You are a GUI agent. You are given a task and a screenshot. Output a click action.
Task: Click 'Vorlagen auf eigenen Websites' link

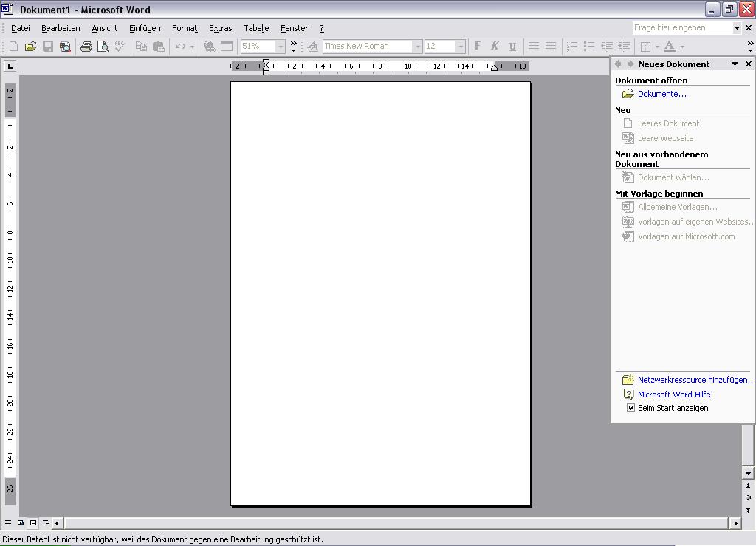[x=695, y=222]
